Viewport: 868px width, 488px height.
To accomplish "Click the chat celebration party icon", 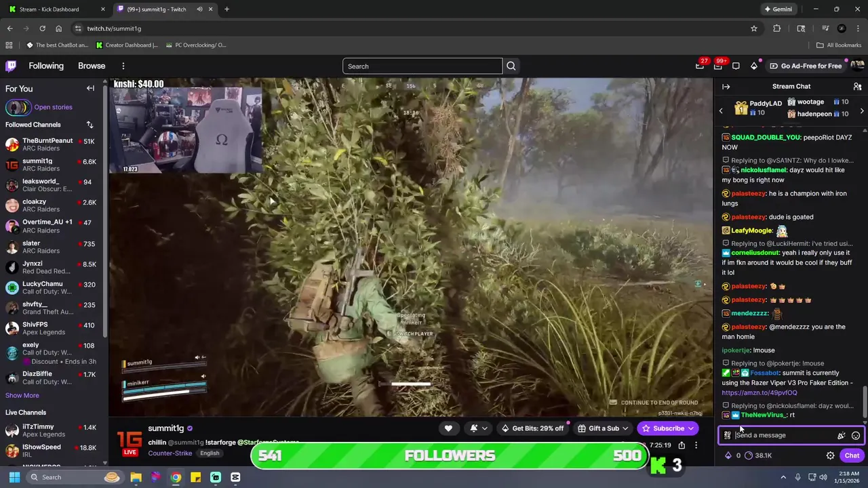I will coord(841,436).
